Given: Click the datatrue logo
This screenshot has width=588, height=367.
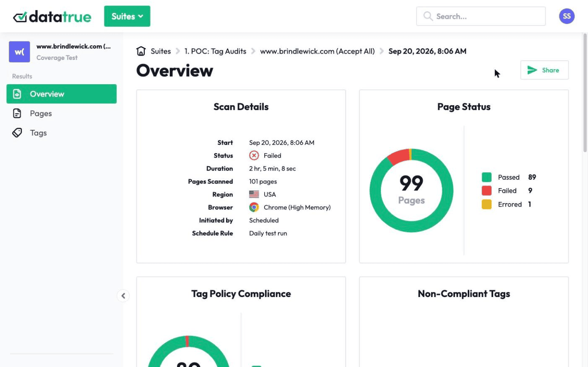Looking at the screenshot, I should (52, 16).
